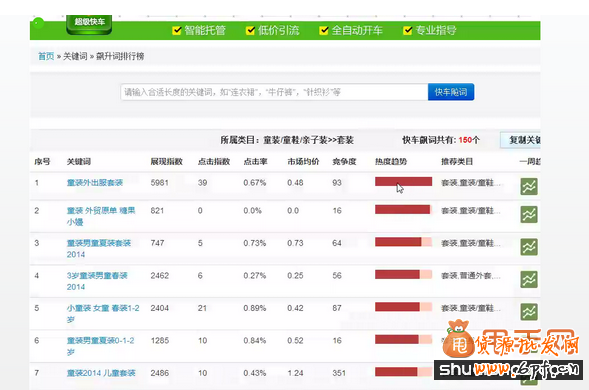Click the heat trend bar in row 2
The height and width of the screenshot is (390, 589).
pyautogui.click(x=403, y=209)
